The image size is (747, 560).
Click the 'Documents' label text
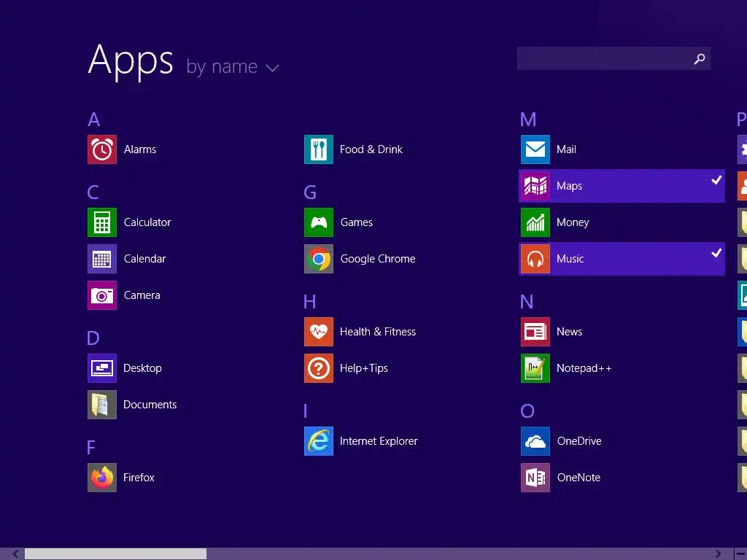coord(150,405)
